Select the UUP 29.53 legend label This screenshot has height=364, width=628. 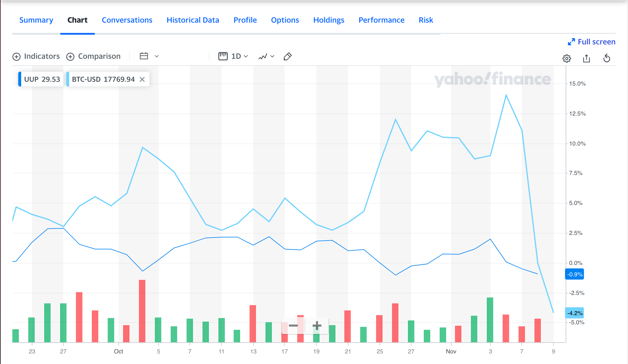point(42,79)
